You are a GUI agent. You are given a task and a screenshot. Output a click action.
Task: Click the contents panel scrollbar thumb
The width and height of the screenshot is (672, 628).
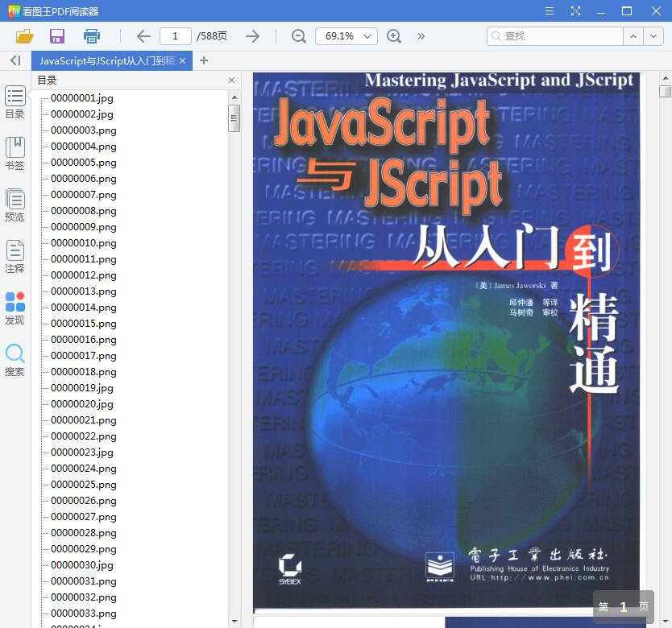tap(234, 118)
